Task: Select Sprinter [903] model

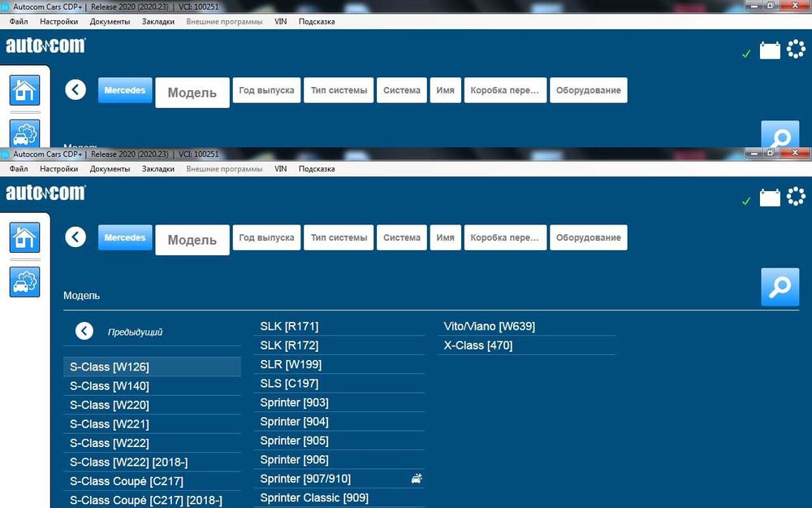Action: 339,402
